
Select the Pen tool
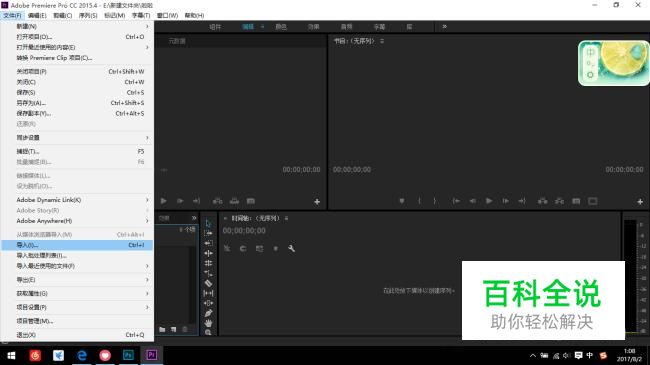pos(208,313)
